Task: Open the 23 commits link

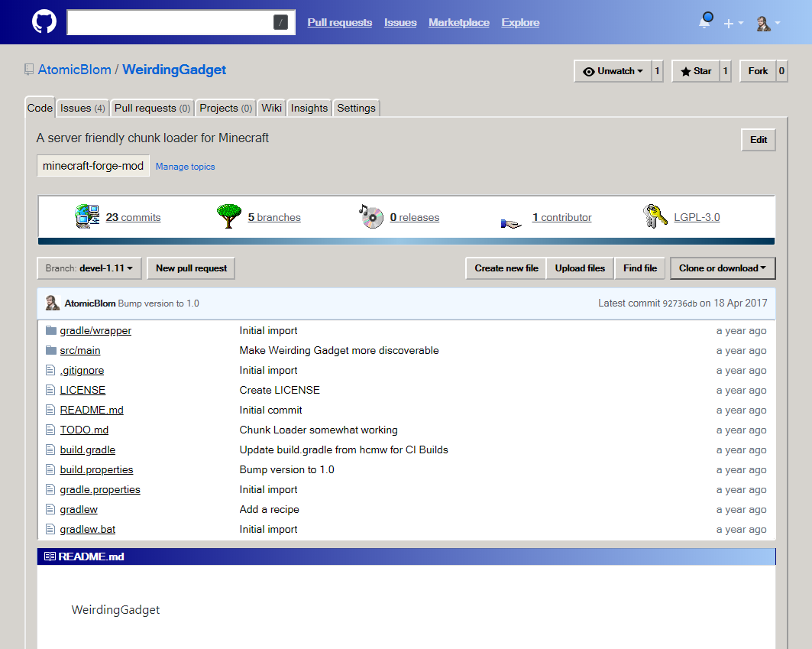Action: click(133, 217)
